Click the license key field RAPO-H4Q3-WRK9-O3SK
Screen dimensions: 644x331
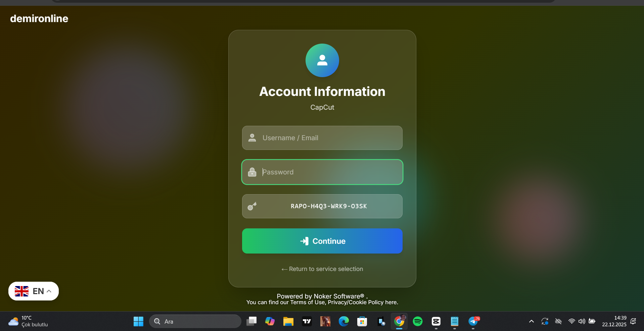coord(322,206)
